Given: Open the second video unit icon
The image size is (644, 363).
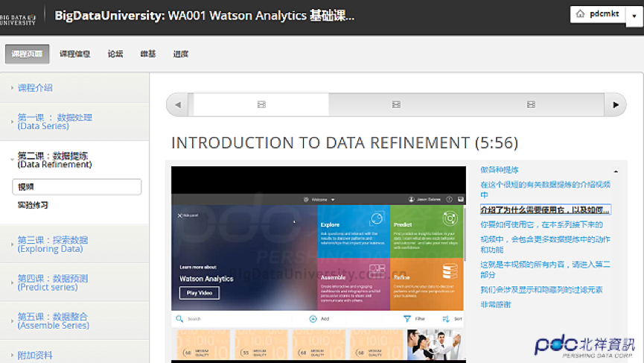Looking at the screenshot, I should (396, 105).
